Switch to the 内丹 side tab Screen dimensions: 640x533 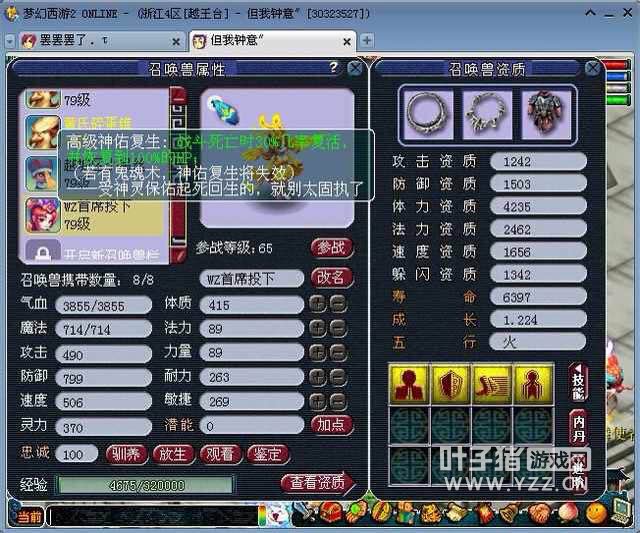(578, 428)
